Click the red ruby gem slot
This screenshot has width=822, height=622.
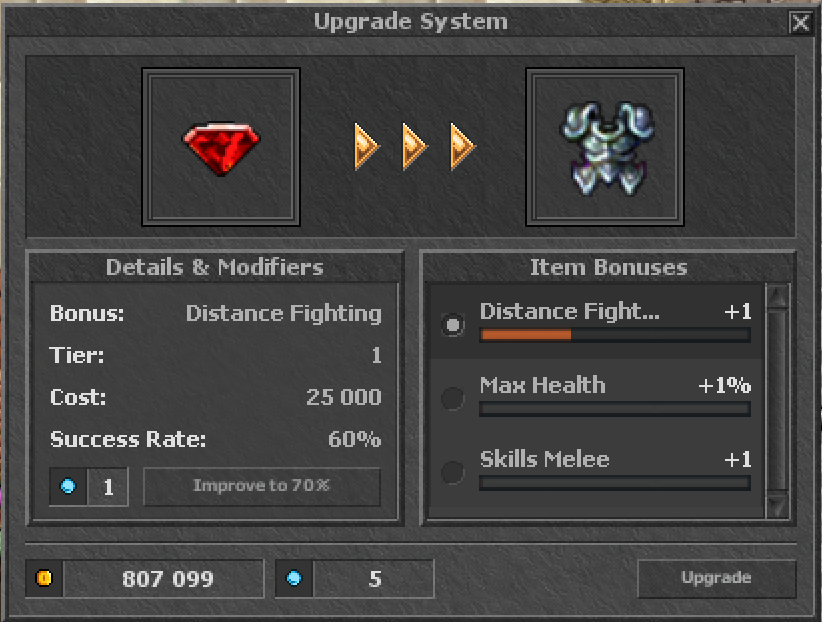(221, 147)
